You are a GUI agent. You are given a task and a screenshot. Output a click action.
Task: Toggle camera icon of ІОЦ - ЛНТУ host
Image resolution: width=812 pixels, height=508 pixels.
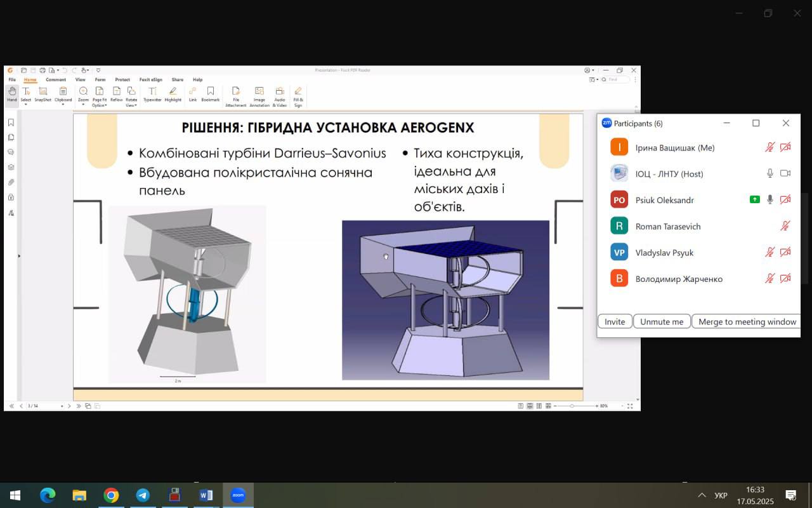click(785, 173)
